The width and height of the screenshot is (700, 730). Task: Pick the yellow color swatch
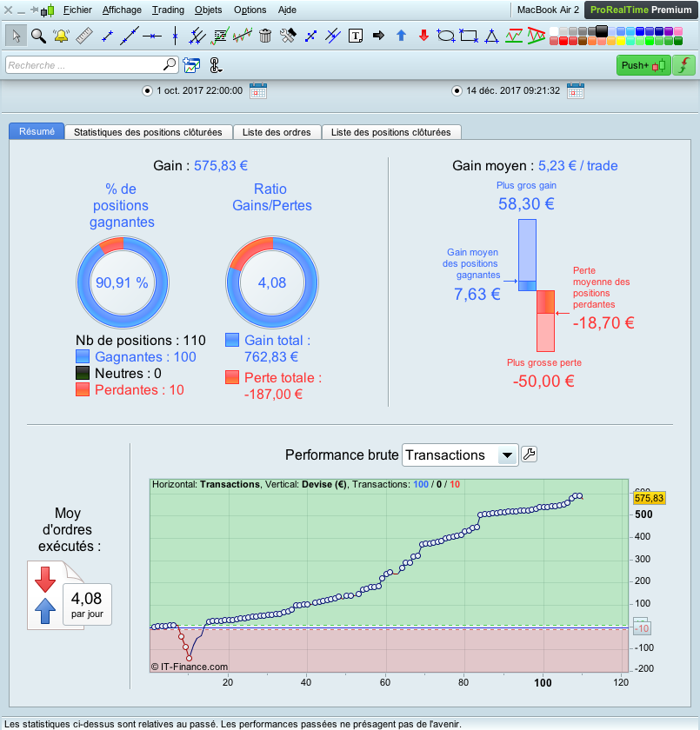[620, 41]
